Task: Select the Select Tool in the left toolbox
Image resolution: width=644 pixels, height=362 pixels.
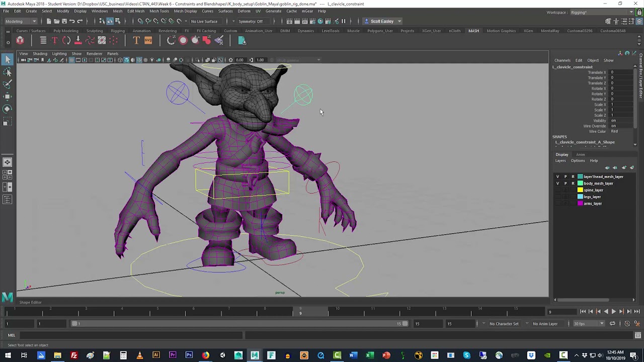Action: (8, 59)
